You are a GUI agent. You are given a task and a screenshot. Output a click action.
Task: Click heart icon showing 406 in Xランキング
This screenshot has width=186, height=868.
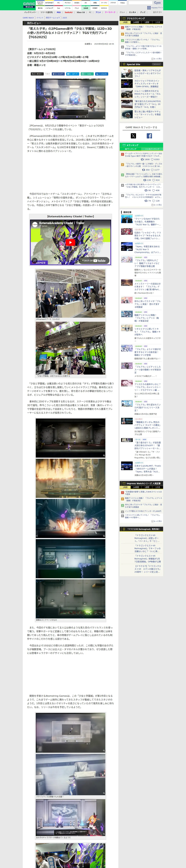153,190
